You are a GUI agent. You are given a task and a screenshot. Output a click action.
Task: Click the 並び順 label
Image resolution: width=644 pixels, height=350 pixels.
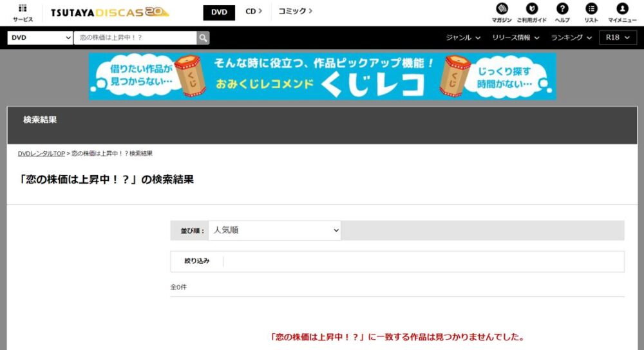192,231
